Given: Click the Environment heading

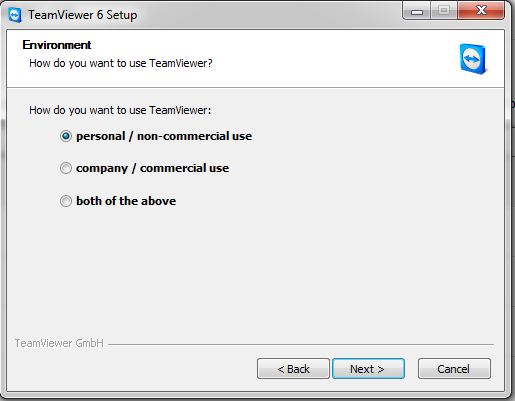Looking at the screenshot, I should (57, 45).
